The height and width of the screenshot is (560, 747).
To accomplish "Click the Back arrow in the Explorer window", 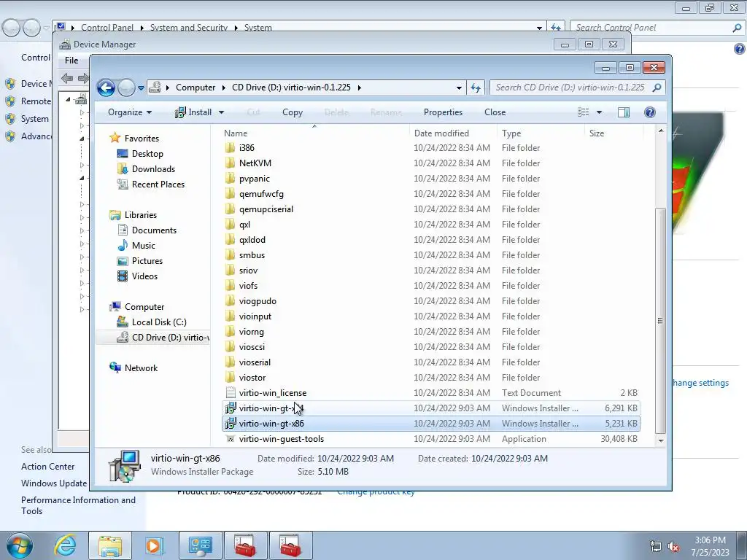I will tap(106, 87).
